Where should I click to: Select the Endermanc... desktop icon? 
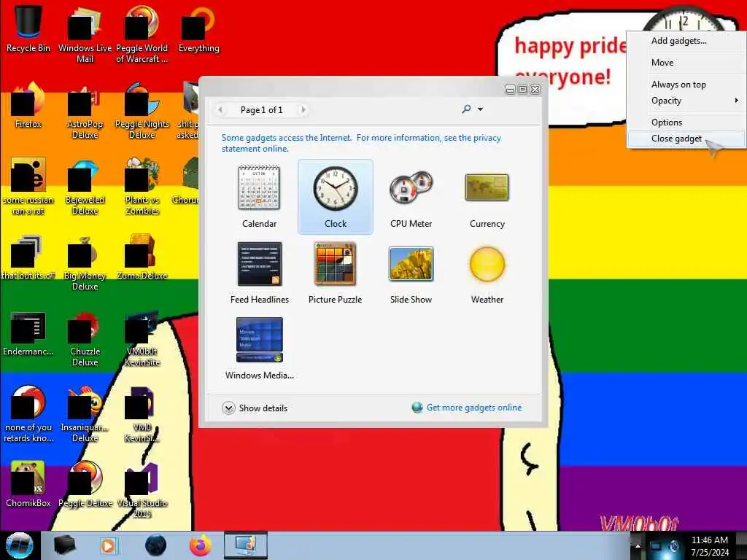click(x=28, y=333)
